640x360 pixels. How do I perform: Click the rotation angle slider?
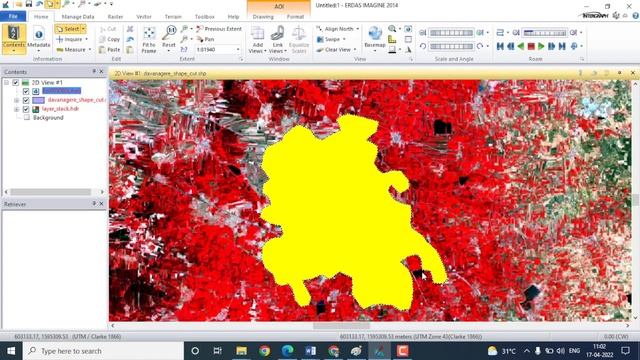[451, 46]
